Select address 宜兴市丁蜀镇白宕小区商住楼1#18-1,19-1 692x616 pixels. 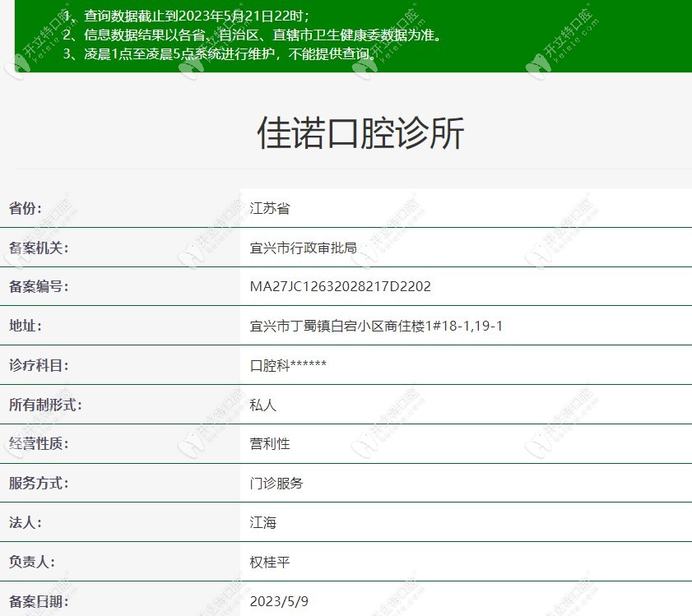[376, 326]
